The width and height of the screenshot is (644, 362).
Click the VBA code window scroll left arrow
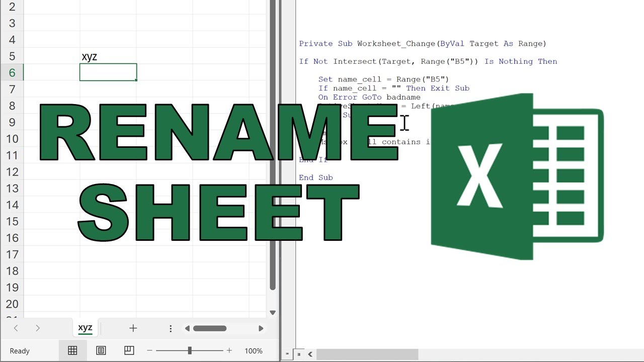[x=310, y=354]
